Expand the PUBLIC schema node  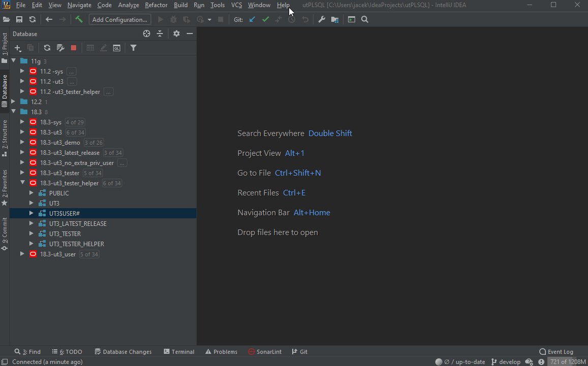(32, 193)
